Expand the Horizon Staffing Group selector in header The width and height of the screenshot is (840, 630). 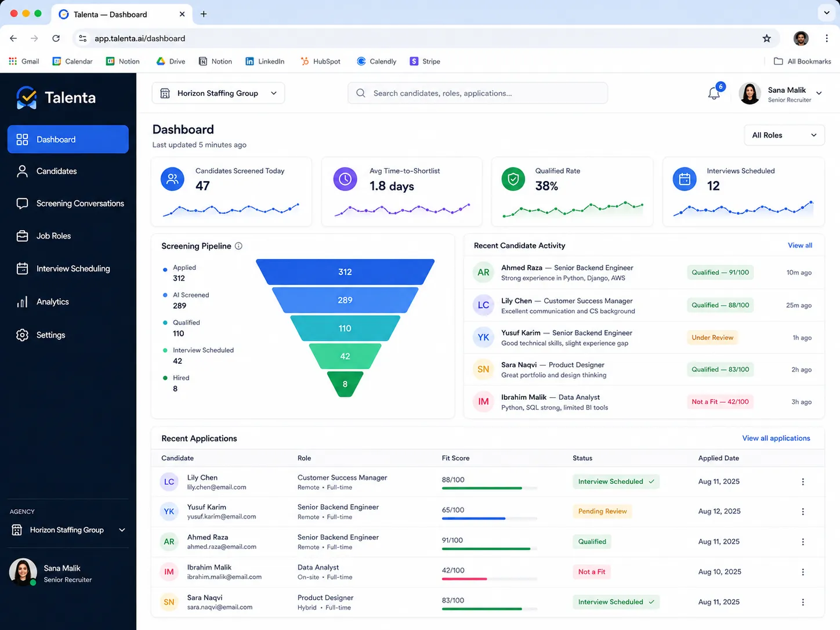[x=218, y=93]
